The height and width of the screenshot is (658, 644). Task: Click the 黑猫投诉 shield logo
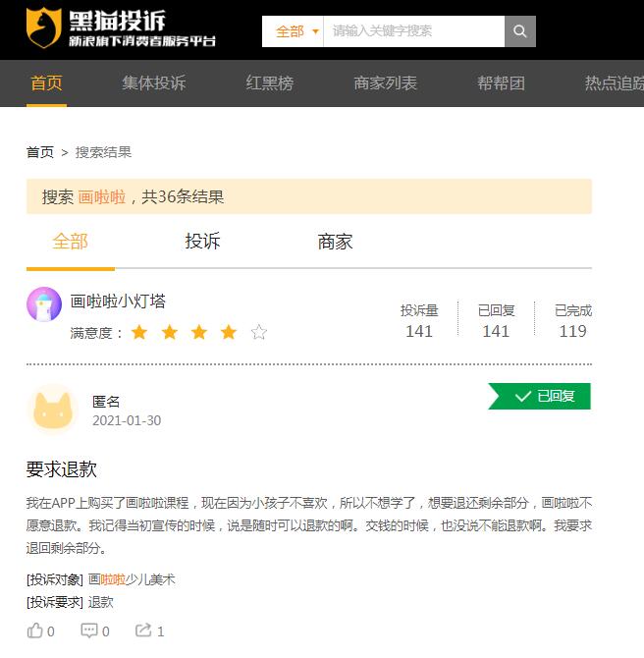click(x=44, y=27)
